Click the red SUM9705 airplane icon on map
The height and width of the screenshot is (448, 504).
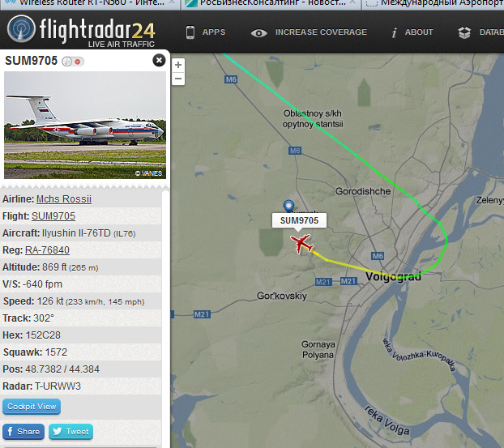301,243
